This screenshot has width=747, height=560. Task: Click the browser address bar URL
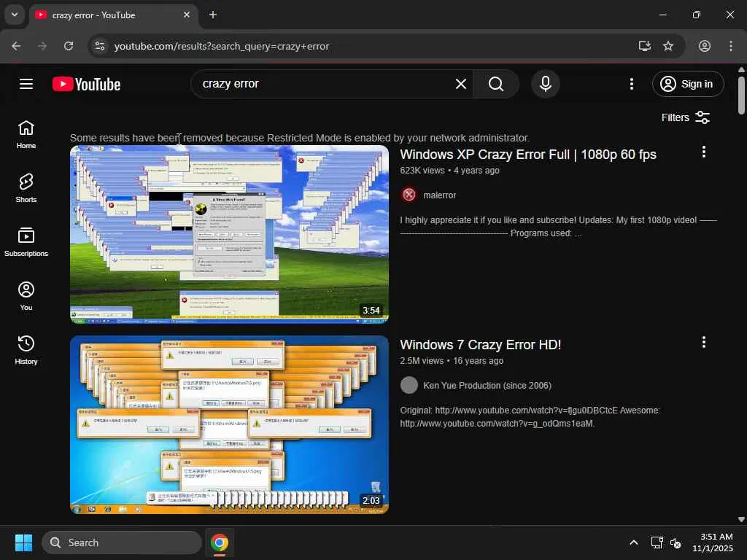click(x=222, y=46)
